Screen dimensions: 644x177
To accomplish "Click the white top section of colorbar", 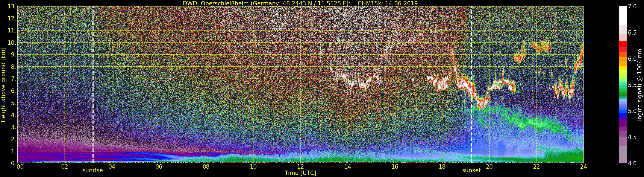I will click(x=623, y=16).
